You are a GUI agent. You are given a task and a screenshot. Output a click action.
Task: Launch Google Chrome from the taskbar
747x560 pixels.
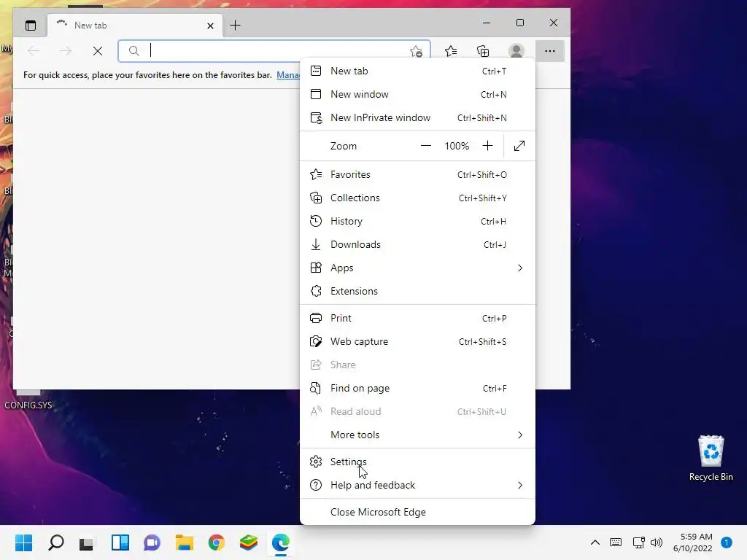pyautogui.click(x=216, y=542)
